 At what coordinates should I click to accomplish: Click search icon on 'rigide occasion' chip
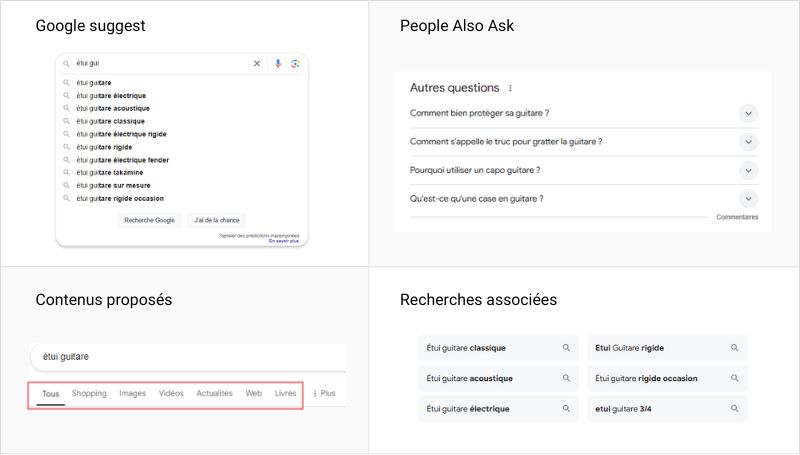pos(735,378)
